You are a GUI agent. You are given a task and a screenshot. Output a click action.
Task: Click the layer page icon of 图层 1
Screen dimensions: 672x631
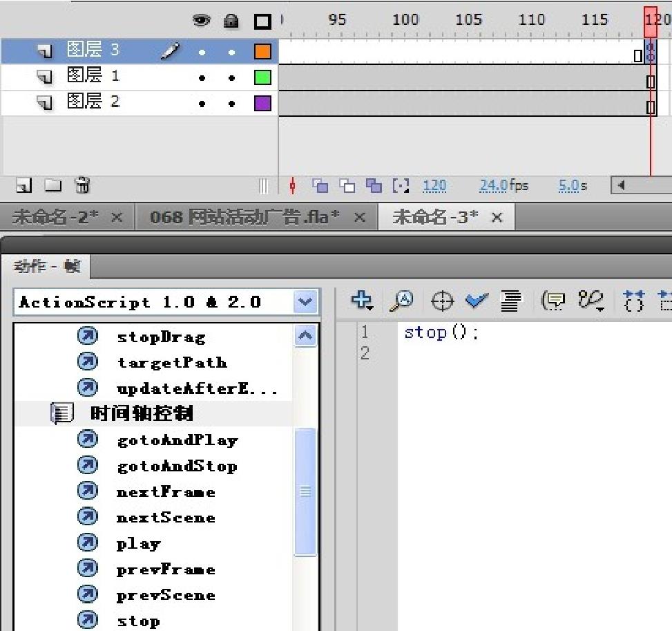(44, 77)
